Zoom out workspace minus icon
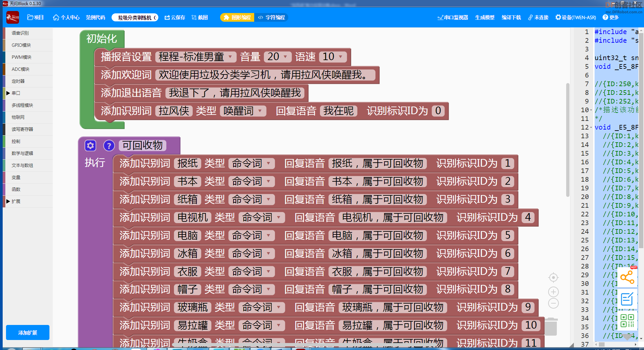The image size is (644, 350). [553, 303]
